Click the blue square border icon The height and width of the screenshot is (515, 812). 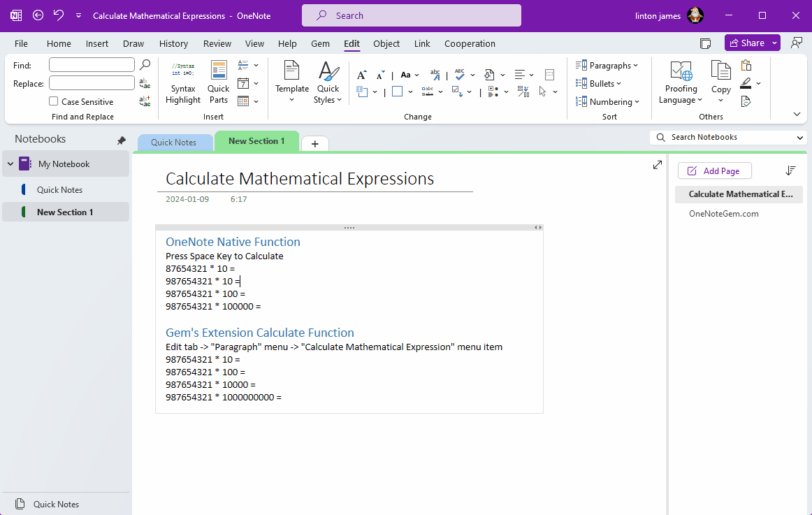coord(397,92)
